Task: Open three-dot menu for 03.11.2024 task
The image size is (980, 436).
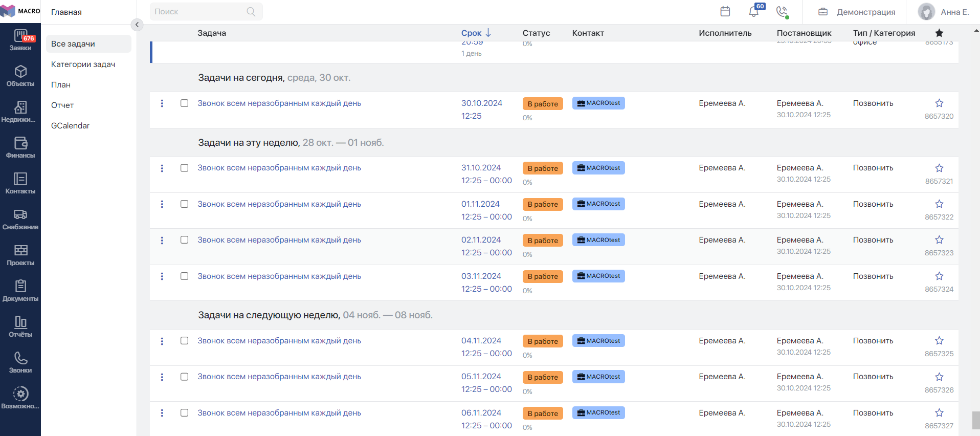Action: 162,276
